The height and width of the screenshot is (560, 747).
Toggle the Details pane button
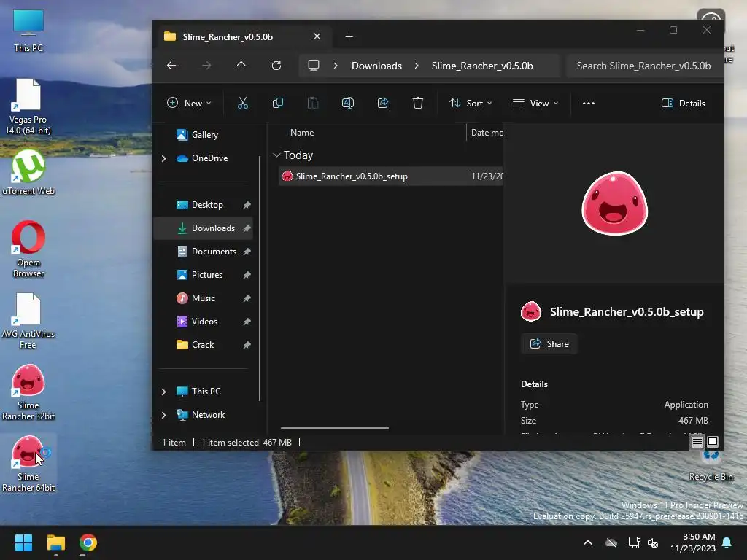click(x=683, y=103)
